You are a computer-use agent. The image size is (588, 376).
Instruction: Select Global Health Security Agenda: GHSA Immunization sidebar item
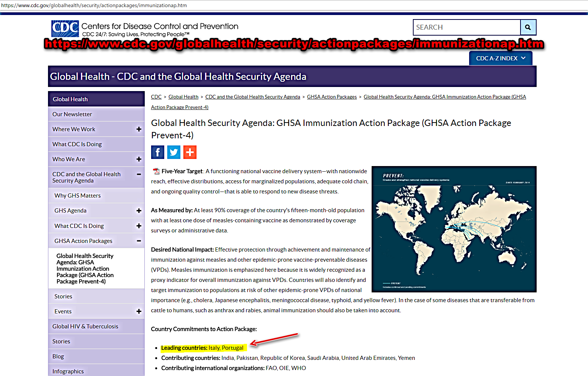point(96,268)
